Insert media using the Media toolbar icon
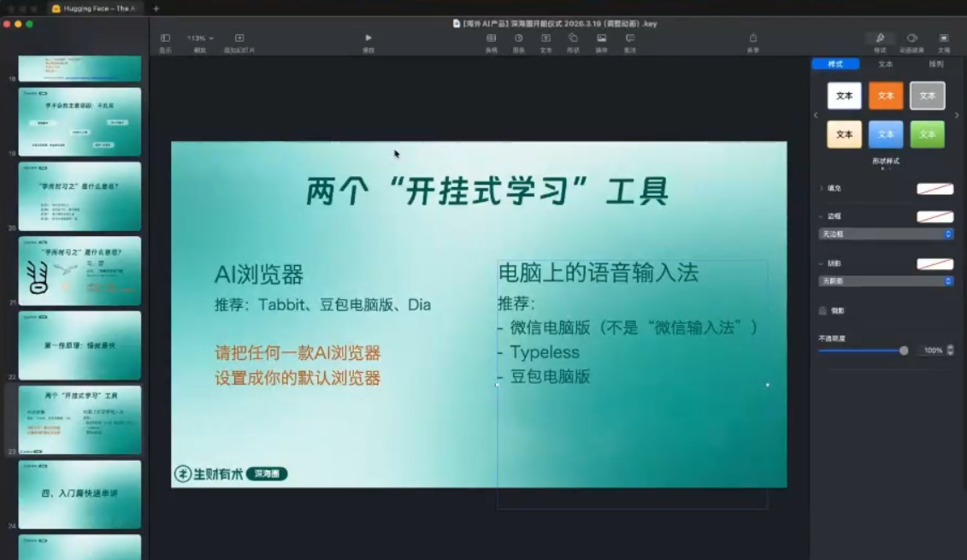The width and height of the screenshot is (967, 560). coord(601,38)
